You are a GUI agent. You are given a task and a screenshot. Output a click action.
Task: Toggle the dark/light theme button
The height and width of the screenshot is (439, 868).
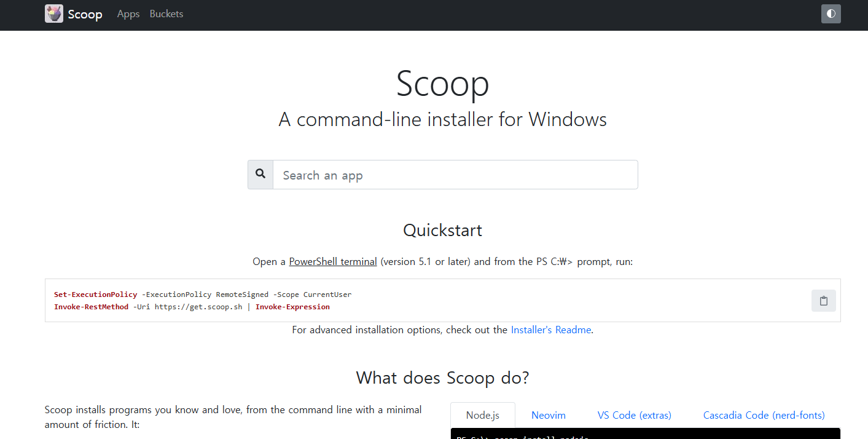(831, 14)
